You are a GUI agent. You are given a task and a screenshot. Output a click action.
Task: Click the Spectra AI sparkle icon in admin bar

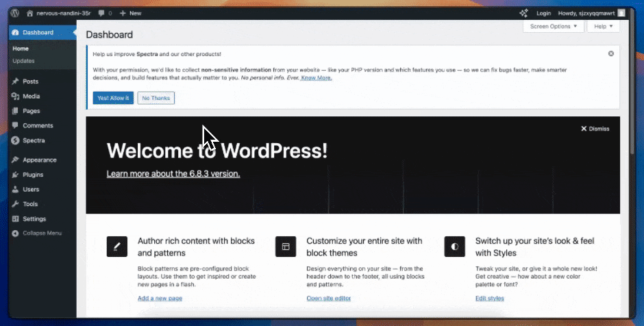523,13
